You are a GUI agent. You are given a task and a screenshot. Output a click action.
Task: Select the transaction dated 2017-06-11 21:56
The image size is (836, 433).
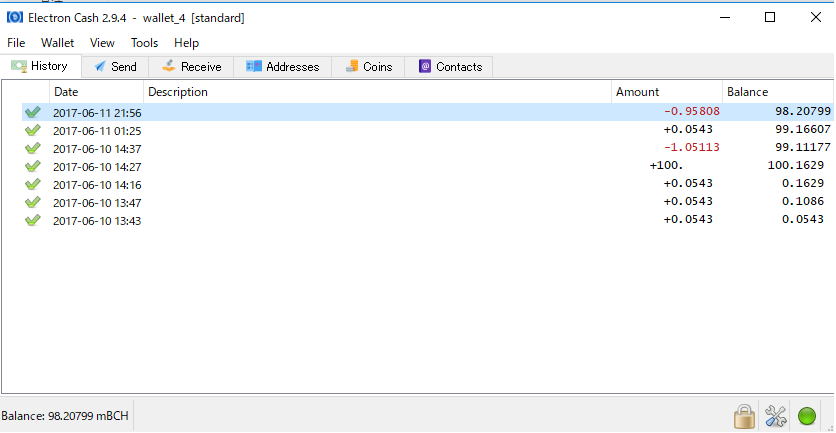(427, 112)
